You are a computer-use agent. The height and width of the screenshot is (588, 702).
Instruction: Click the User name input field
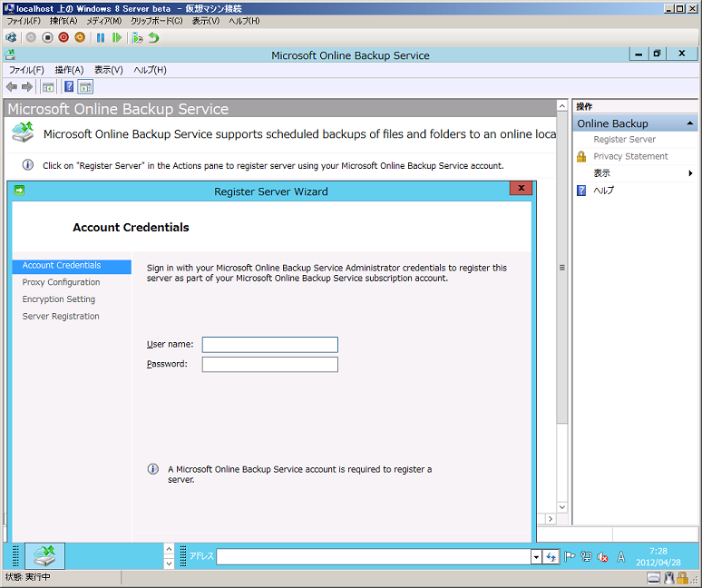pos(269,345)
